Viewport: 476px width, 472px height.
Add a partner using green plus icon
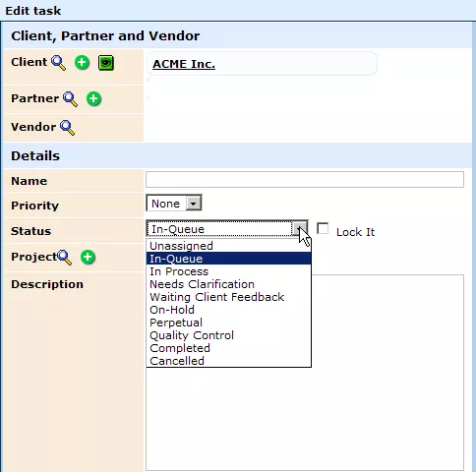click(x=93, y=98)
